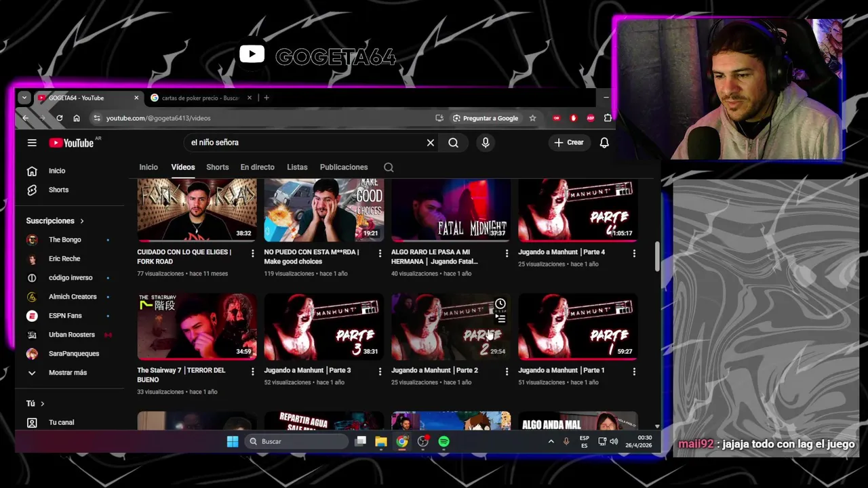The width and height of the screenshot is (868, 488).
Task: Click the OBS icon in taskbar
Action: pos(423,441)
